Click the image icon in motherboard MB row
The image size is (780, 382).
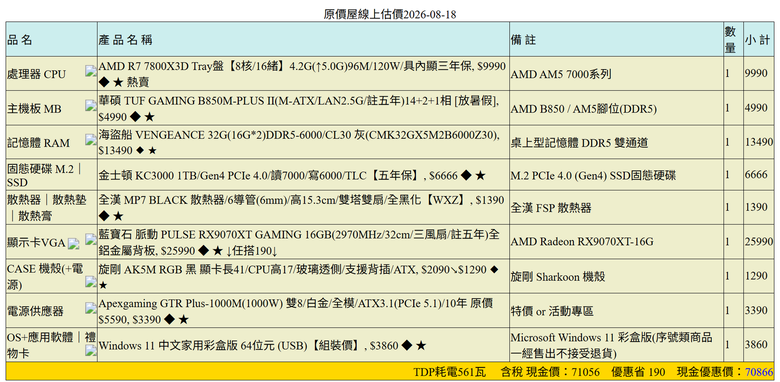point(91,105)
